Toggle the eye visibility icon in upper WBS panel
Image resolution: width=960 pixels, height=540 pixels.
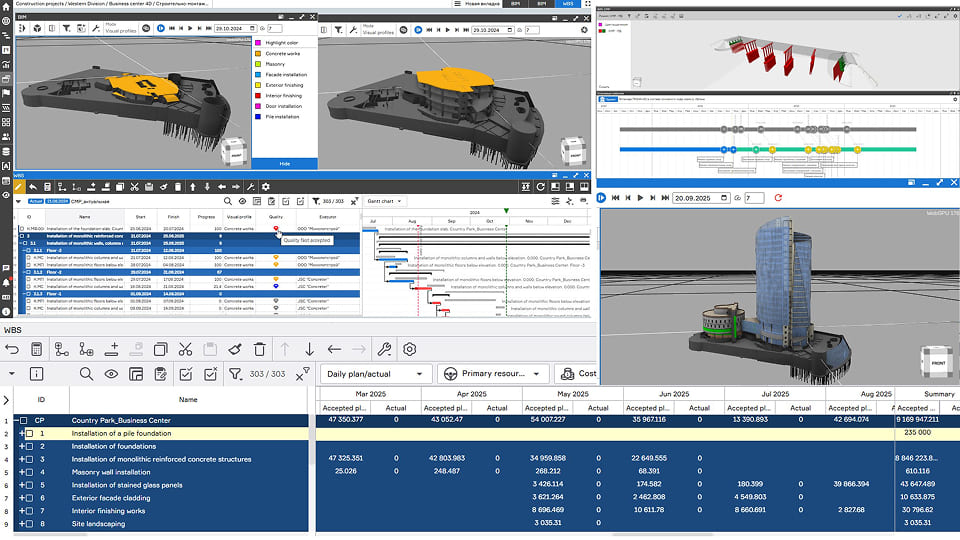[x=242, y=201]
